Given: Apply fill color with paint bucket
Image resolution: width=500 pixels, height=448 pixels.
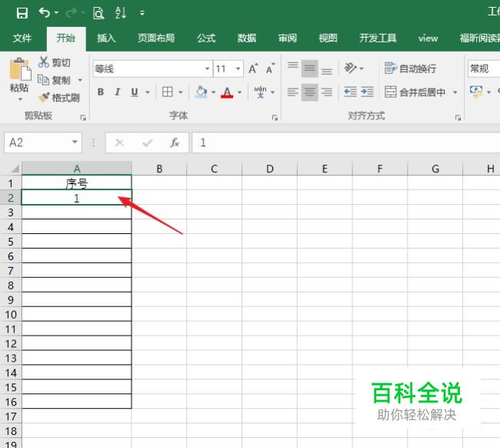Looking at the screenshot, I should tap(201, 92).
